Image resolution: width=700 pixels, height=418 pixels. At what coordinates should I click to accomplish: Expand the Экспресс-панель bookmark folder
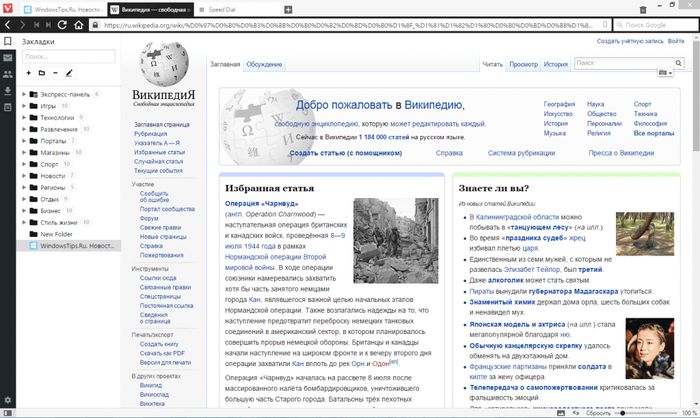pyautogui.click(x=25, y=93)
